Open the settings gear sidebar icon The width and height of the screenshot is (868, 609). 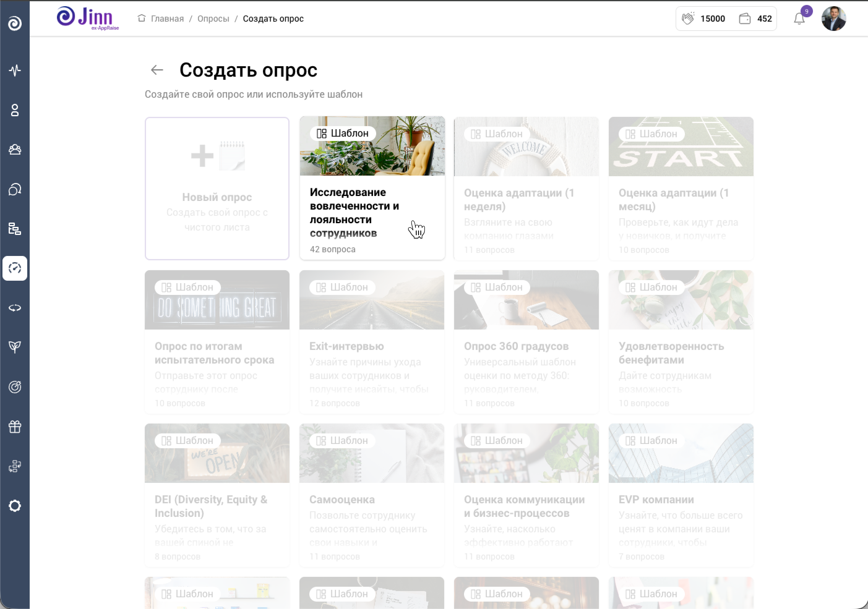click(15, 505)
